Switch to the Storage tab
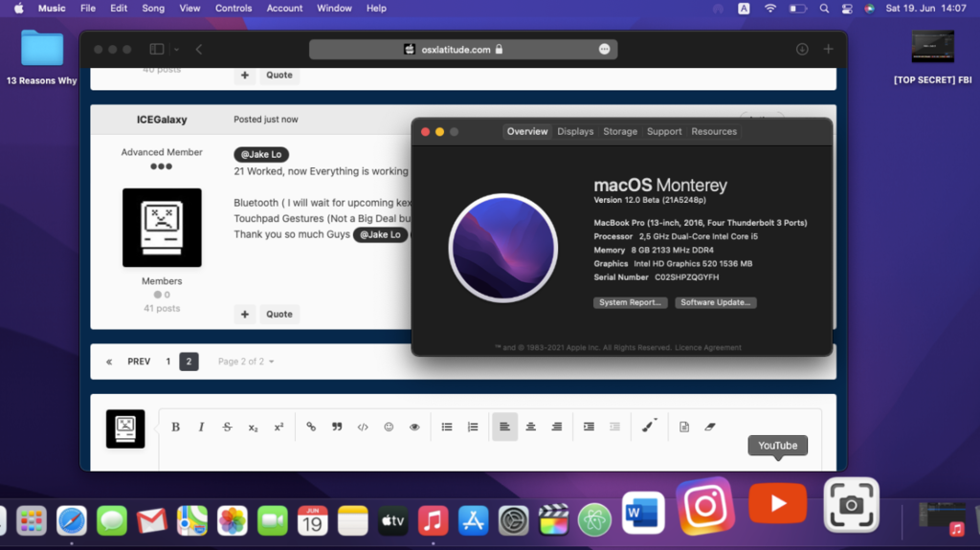The image size is (980, 550). point(619,131)
